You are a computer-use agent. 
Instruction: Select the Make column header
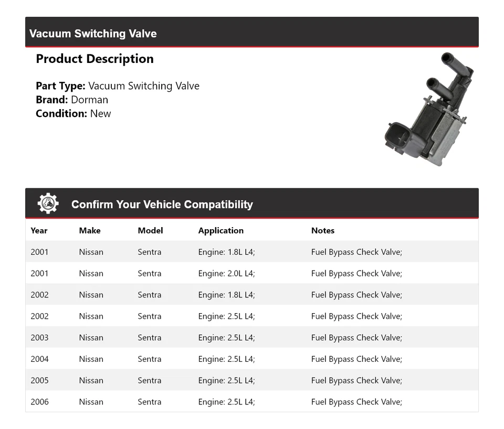(x=90, y=230)
